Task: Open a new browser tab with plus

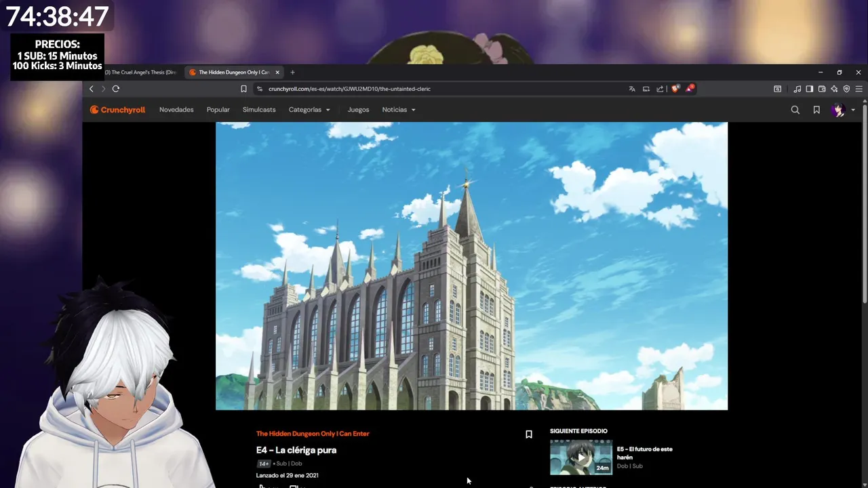Action: coord(292,73)
